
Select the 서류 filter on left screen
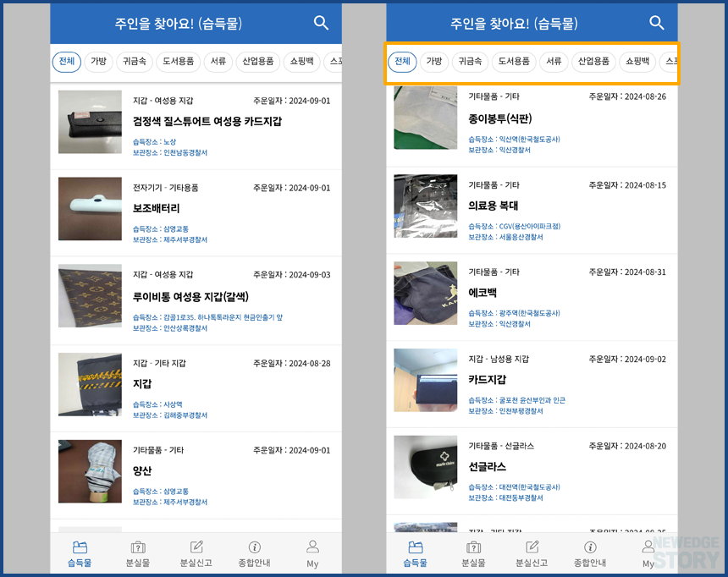pyautogui.click(x=218, y=61)
